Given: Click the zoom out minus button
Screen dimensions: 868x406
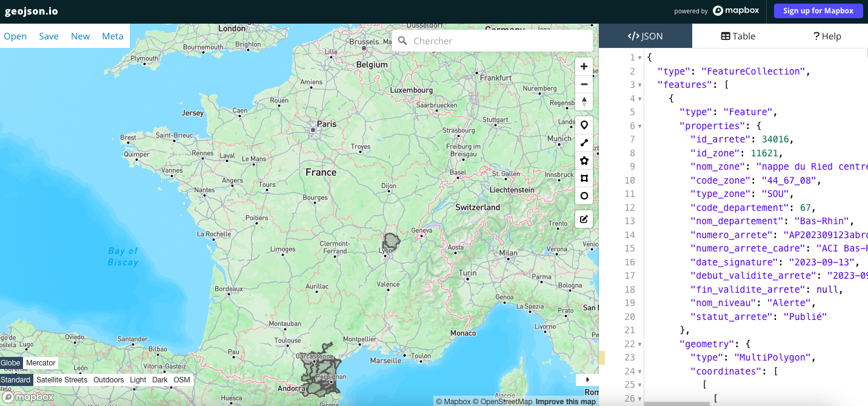Looking at the screenshot, I should [x=584, y=84].
